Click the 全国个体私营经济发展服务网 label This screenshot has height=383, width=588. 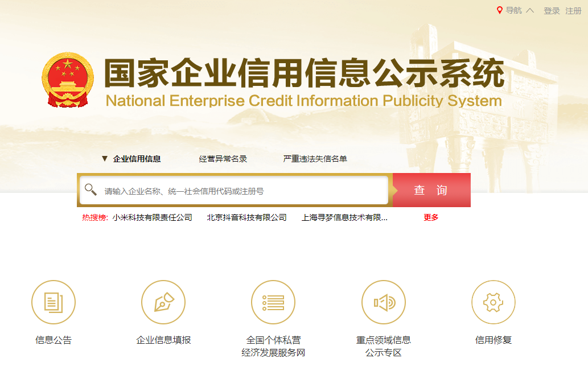click(273, 346)
